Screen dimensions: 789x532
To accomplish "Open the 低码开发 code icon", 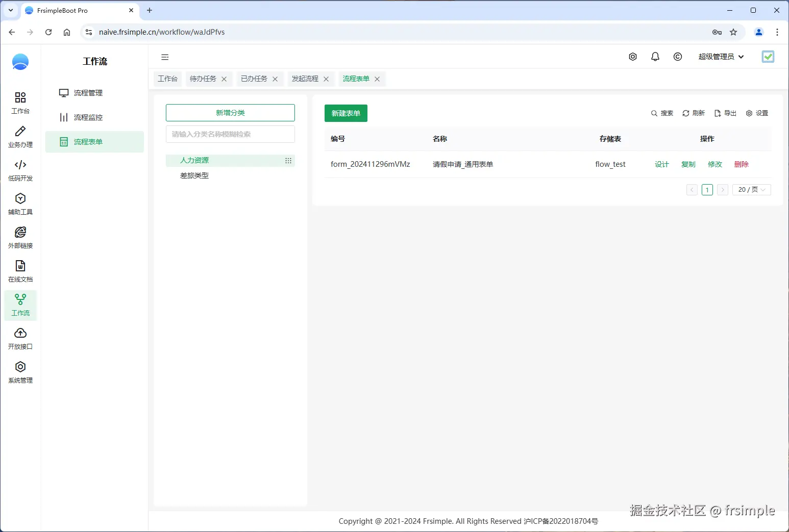I will [20, 165].
